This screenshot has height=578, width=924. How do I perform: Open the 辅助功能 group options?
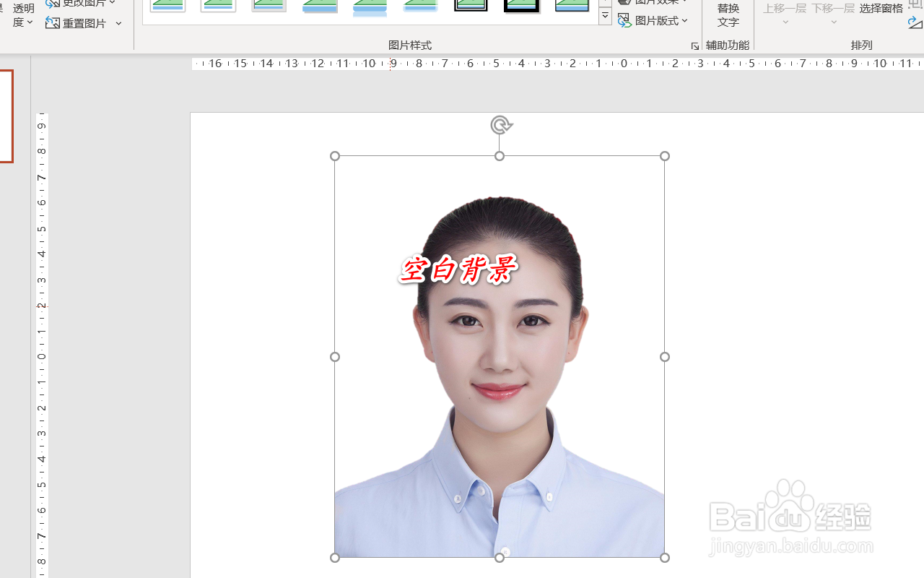727,45
